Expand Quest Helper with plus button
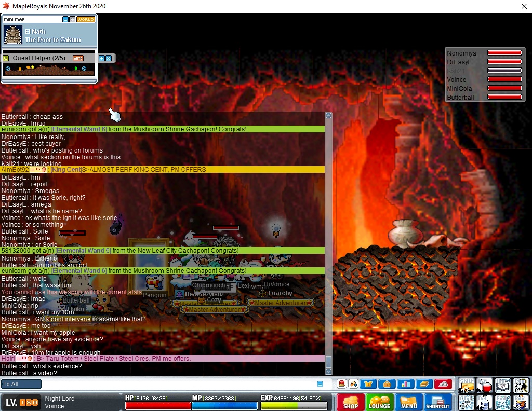The width and height of the screenshot is (532, 411). point(102,58)
